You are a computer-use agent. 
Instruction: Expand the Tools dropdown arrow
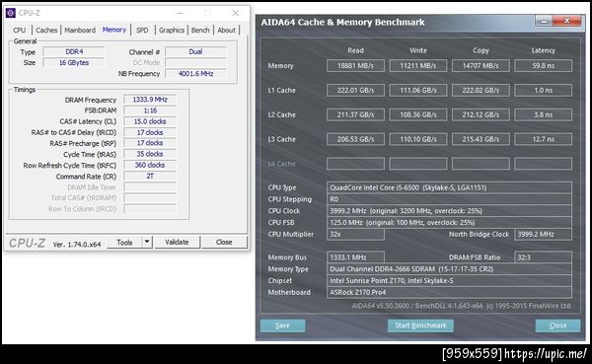[x=147, y=243]
